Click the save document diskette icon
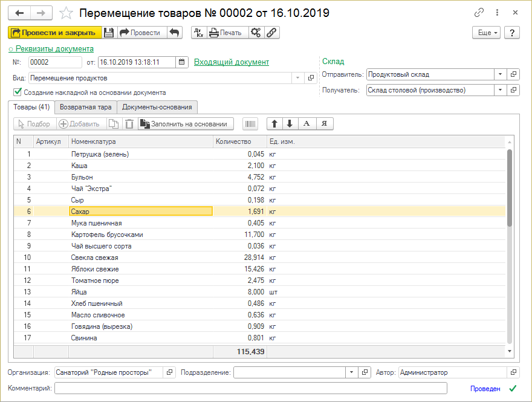The width and height of the screenshot is (532, 402). pyautogui.click(x=110, y=33)
